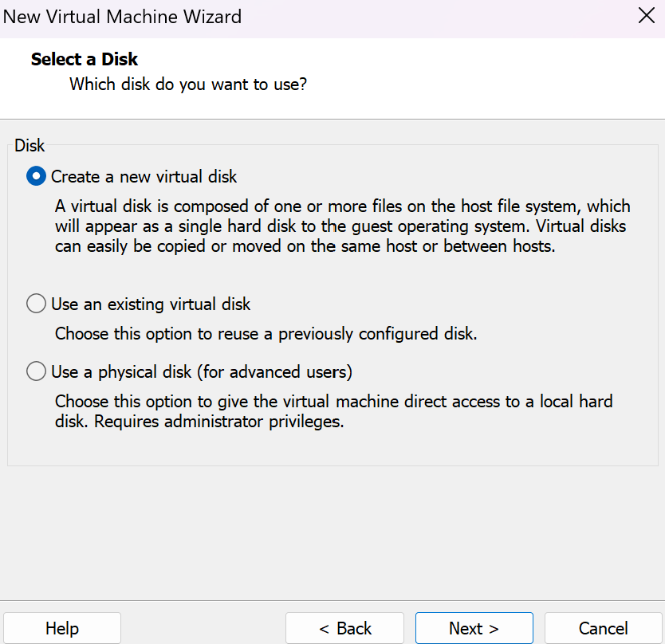665x644 pixels.
Task: Select Use a physical disk option
Action: tap(189, 372)
